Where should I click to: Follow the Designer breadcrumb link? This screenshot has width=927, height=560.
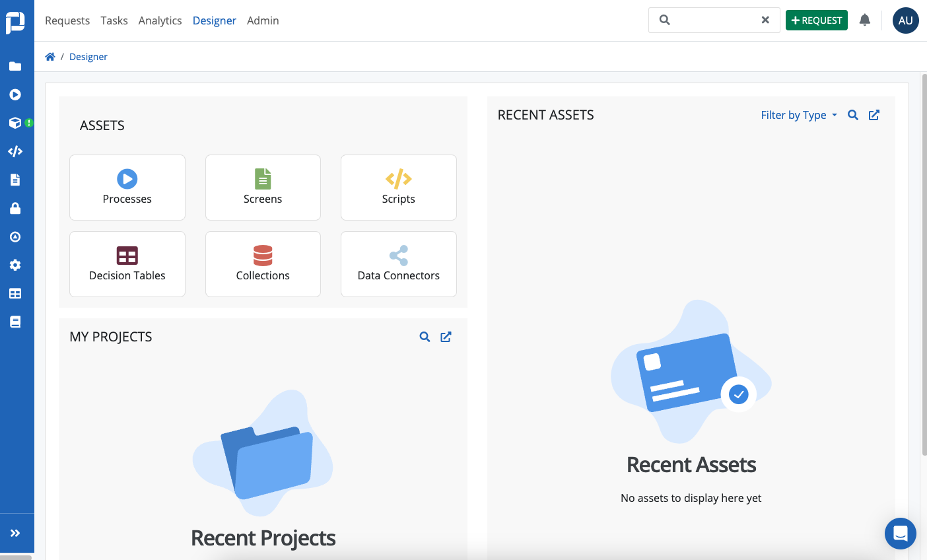[88, 56]
